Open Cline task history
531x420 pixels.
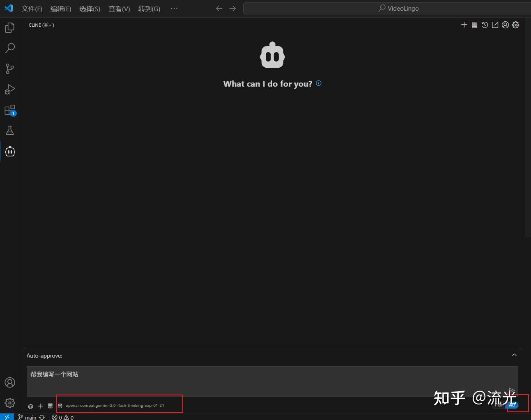coord(485,25)
